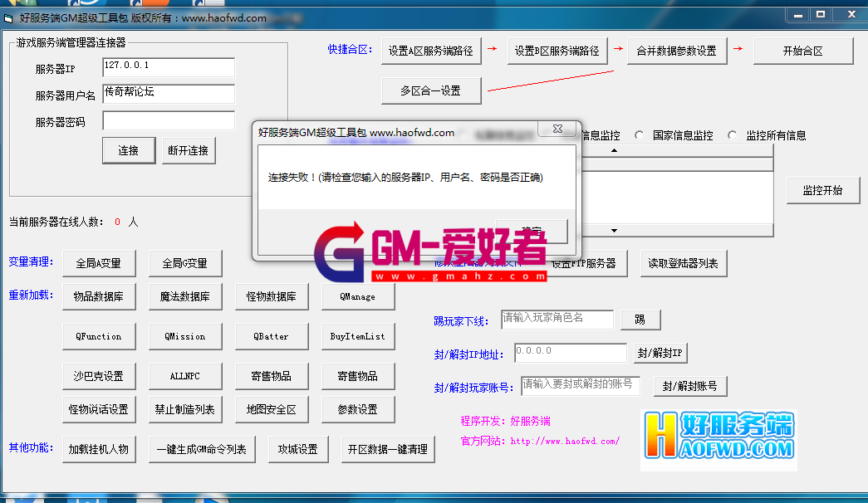Click 一键生成GM命令列表

pos(202,449)
